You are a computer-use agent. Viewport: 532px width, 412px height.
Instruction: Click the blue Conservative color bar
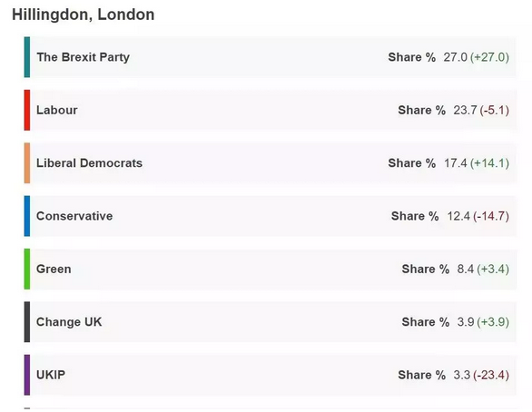(x=27, y=216)
